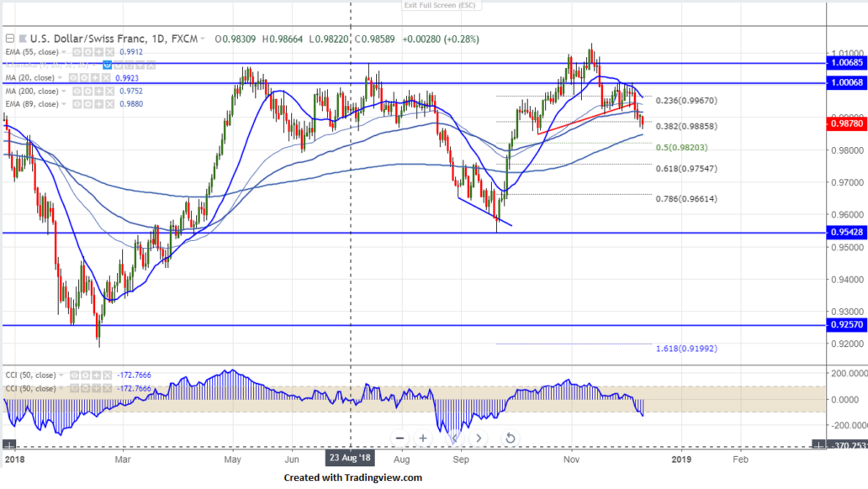Click Fibonacci level 0.5(0.98203) label
The width and height of the screenshot is (868, 489).
(681, 148)
